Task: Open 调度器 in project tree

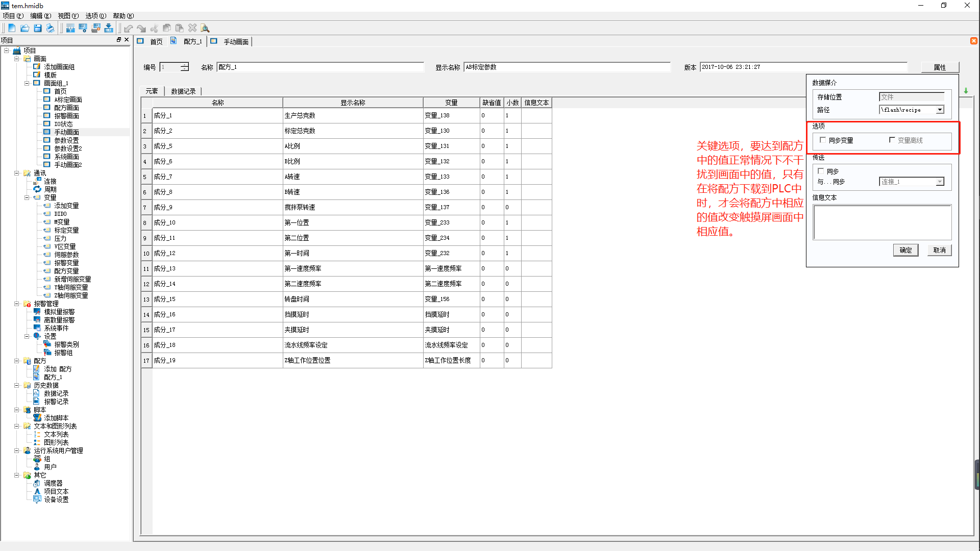Action: tap(53, 483)
